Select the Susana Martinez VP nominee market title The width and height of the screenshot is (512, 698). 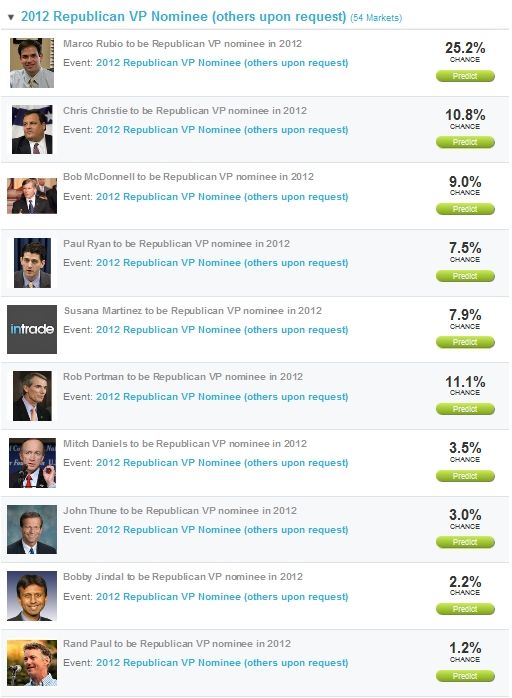[x=193, y=311]
